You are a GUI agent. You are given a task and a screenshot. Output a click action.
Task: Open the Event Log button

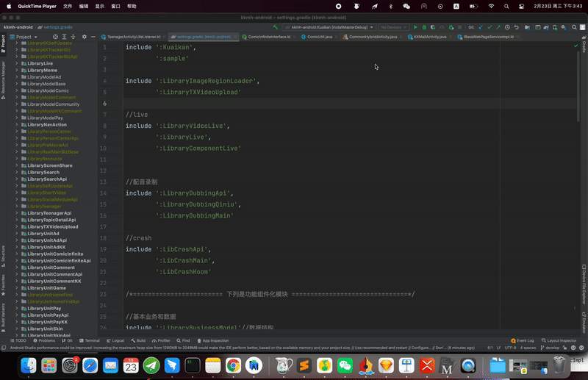523,340
